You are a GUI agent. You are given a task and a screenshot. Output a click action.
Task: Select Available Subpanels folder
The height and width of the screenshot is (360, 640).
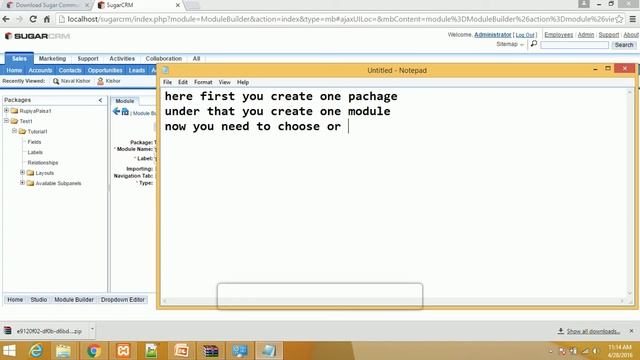(58, 183)
